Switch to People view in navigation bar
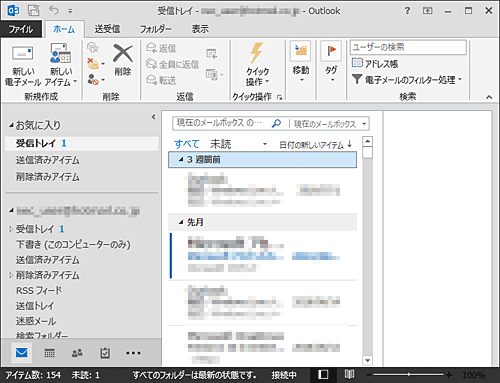Image resolution: width=500 pixels, height=383 pixels. point(77,353)
